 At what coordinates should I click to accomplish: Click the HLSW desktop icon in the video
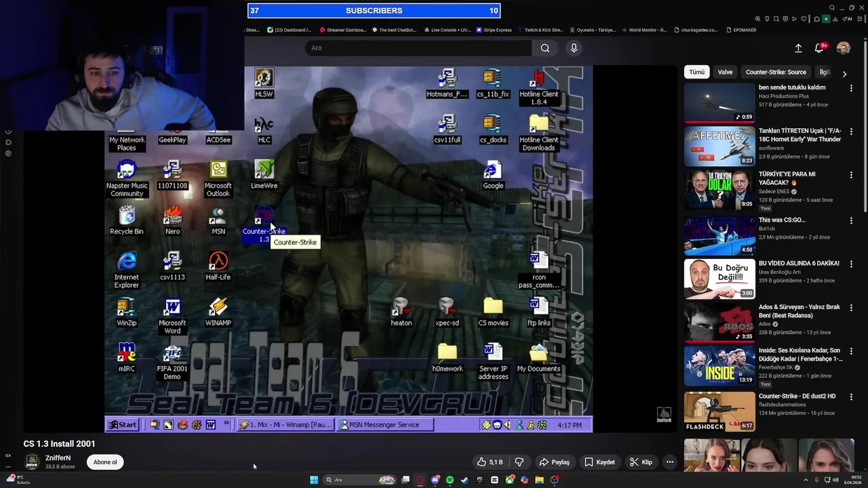pos(264,83)
